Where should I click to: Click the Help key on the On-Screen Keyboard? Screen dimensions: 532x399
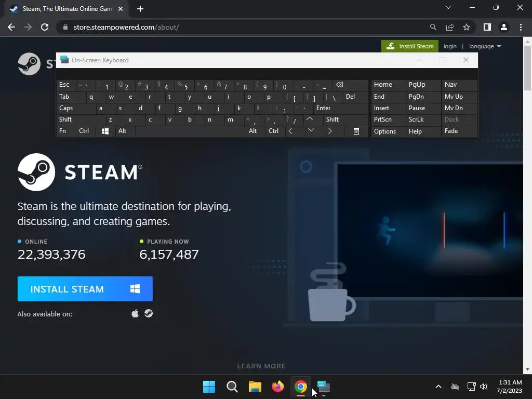(423, 131)
